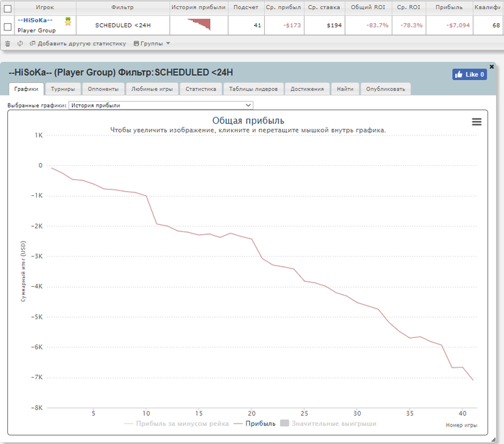Sort by Игрок column header
Image resolution: width=504 pixels, height=444 pixels.
pos(45,7)
